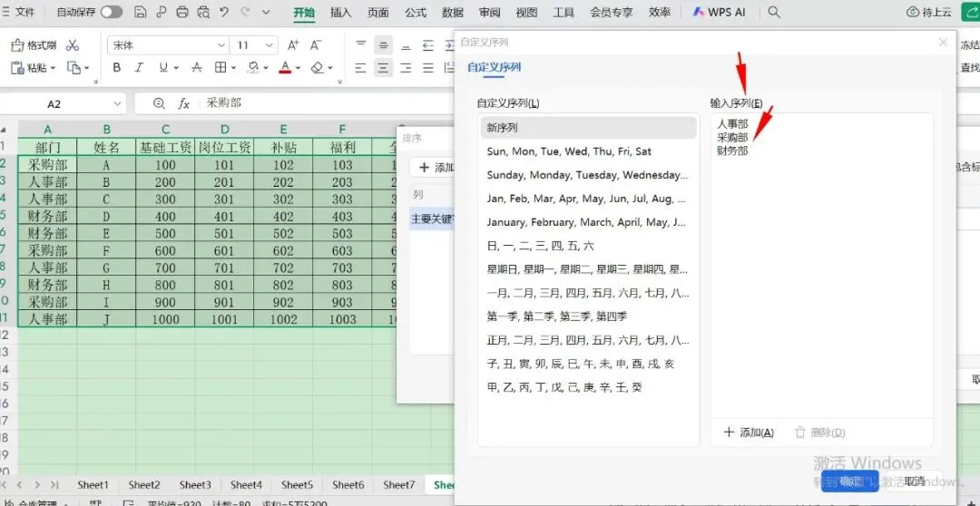Open the font size 11 dropdown

pos(269,45)
